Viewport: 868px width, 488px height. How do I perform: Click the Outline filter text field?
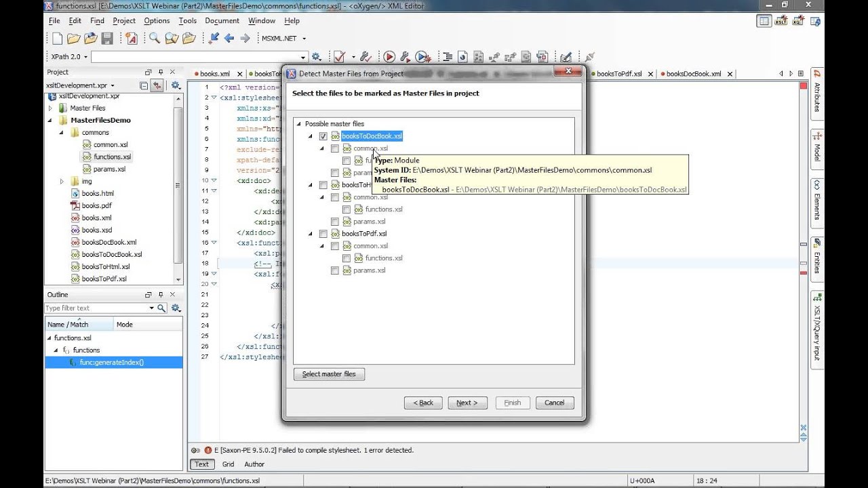pos(99,308)
